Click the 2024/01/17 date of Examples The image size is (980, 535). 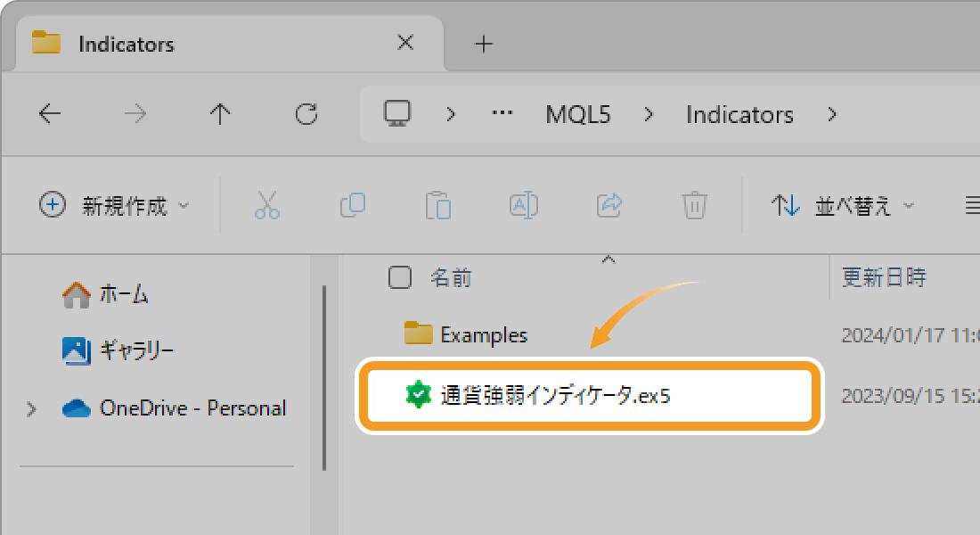pos(911,335)
